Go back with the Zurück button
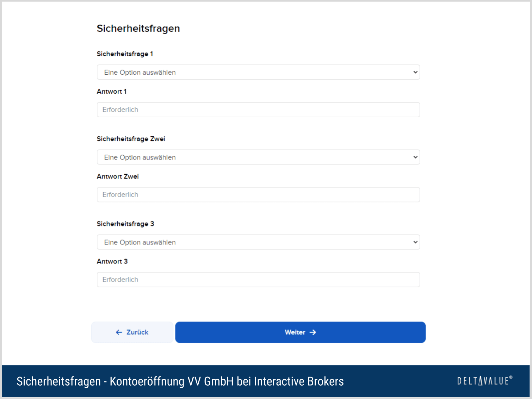This screenshot has width=532, height=399. pyautogui.click(x=132, y=332)
